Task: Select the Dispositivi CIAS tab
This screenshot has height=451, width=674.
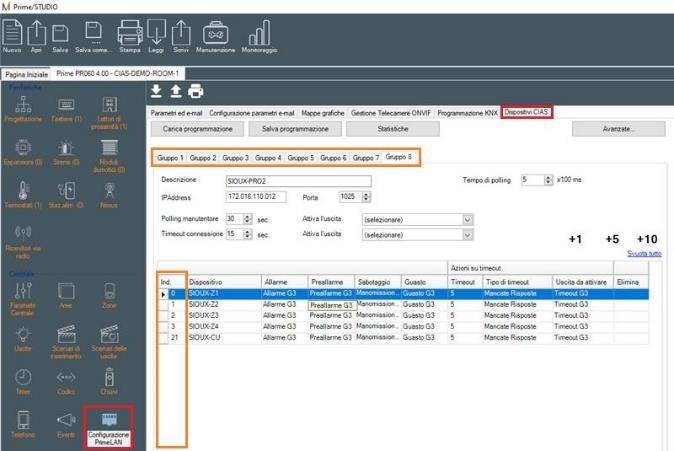Action: click(x=526, y=112)
